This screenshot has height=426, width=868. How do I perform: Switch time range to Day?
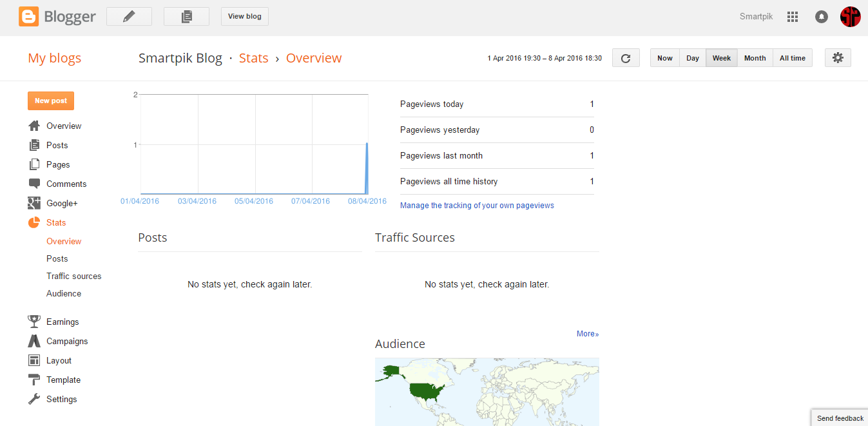693,58
